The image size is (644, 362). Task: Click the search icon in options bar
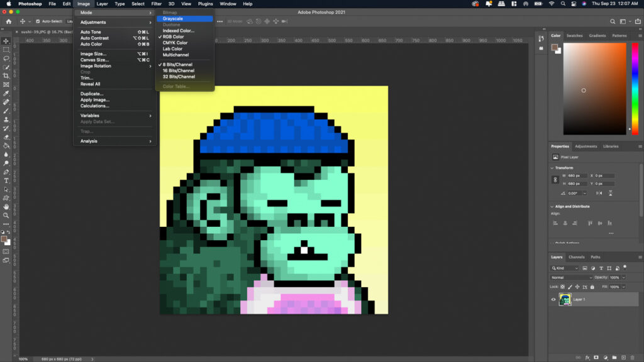(x=613, y=21)
